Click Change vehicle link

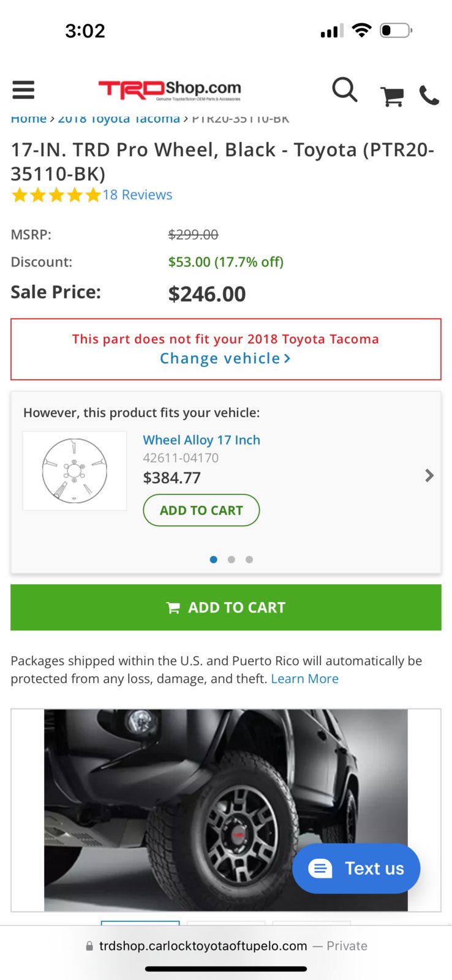click(x=225, y=358)
